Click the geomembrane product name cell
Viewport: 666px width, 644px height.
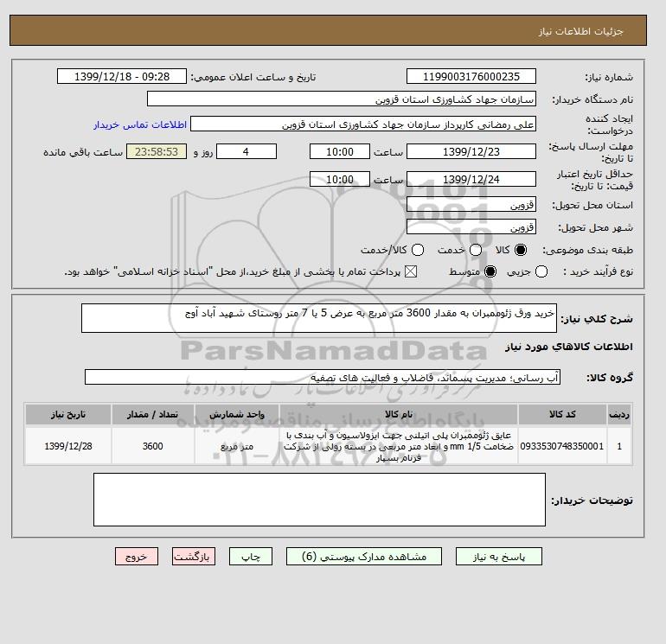(x=399, y=446)
